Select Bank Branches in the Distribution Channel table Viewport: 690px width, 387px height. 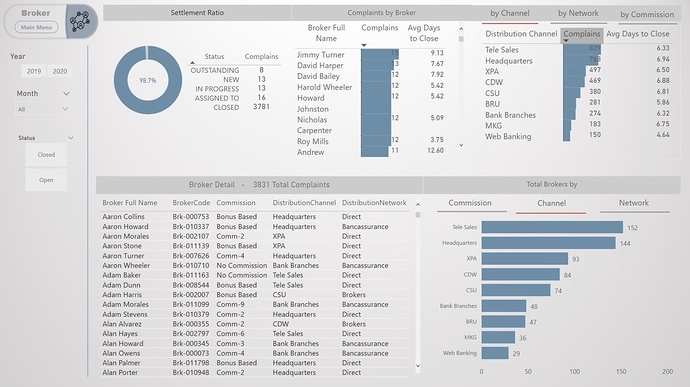pos(510,115)
